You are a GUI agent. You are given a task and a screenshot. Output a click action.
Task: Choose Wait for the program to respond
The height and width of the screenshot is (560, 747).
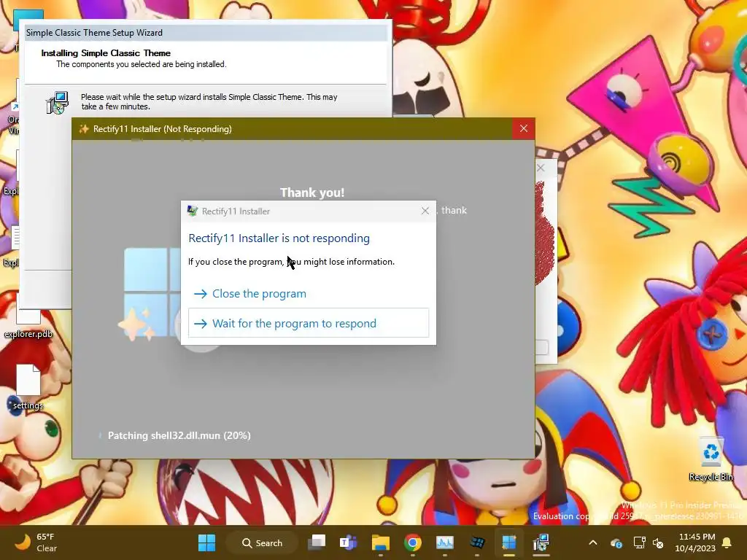coord(309,323)
